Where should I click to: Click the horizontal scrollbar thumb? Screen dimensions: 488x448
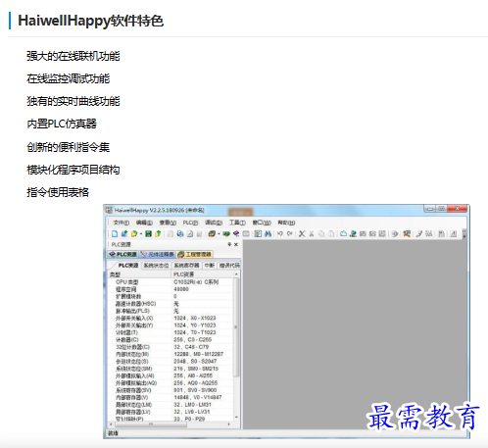click(151, 424)
